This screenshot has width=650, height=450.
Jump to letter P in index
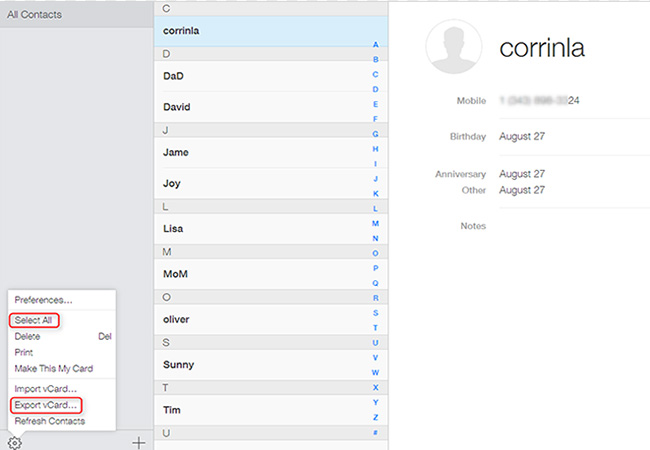coord(376,269)
